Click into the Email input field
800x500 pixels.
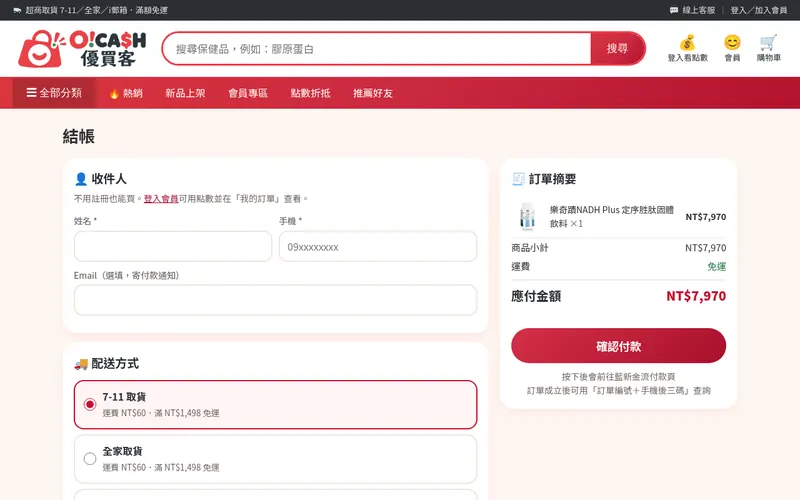[x=276, y=300]
